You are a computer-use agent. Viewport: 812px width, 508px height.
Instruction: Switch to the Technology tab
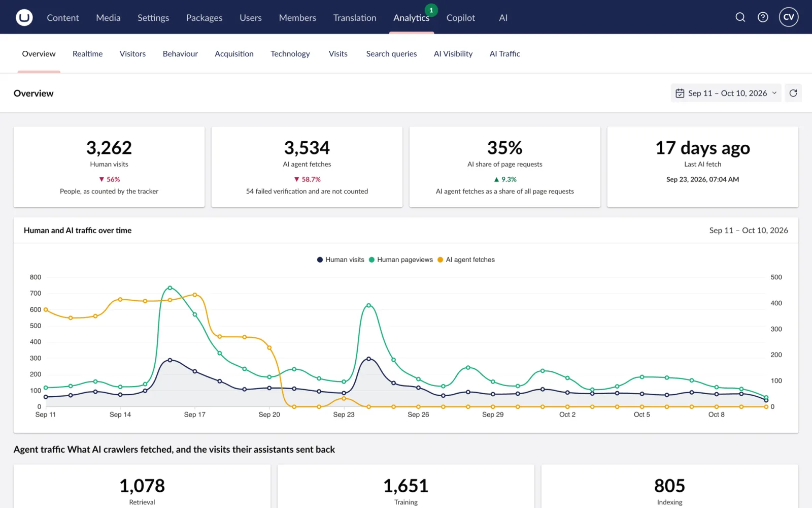290,54
